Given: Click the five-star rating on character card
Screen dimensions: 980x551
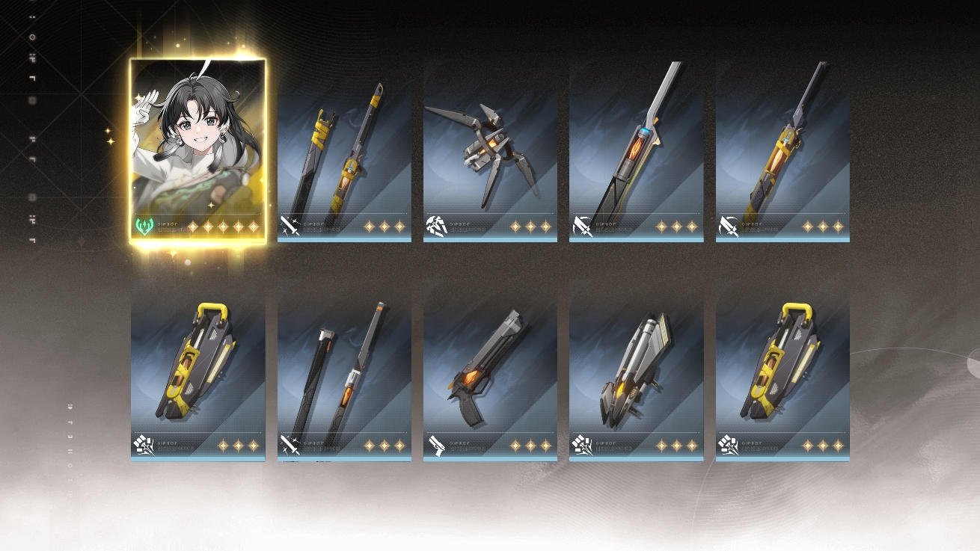Looking at the screenshot, I should coord(223,227).
